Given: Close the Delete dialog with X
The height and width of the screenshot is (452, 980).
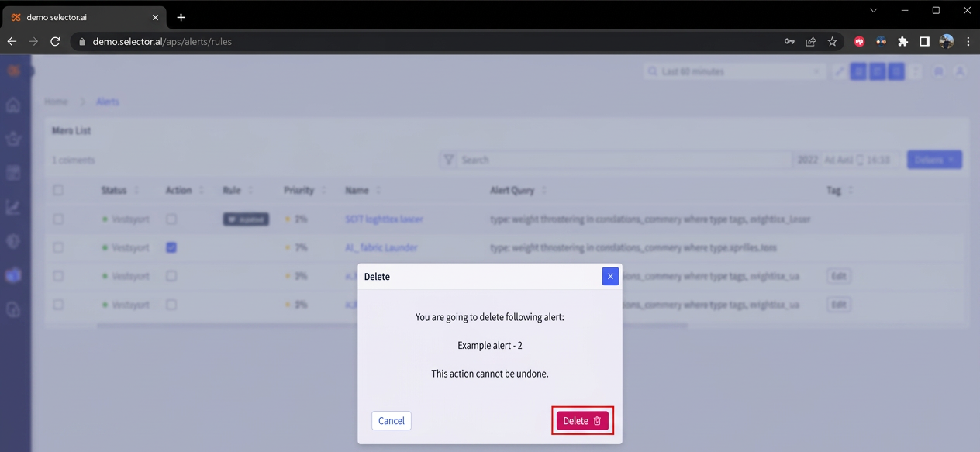Looking at the screenshot, I should coord(610,276).
